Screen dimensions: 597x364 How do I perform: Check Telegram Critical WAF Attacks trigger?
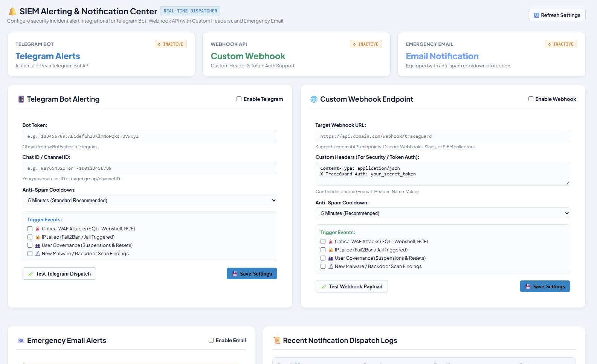pos(30,229)
